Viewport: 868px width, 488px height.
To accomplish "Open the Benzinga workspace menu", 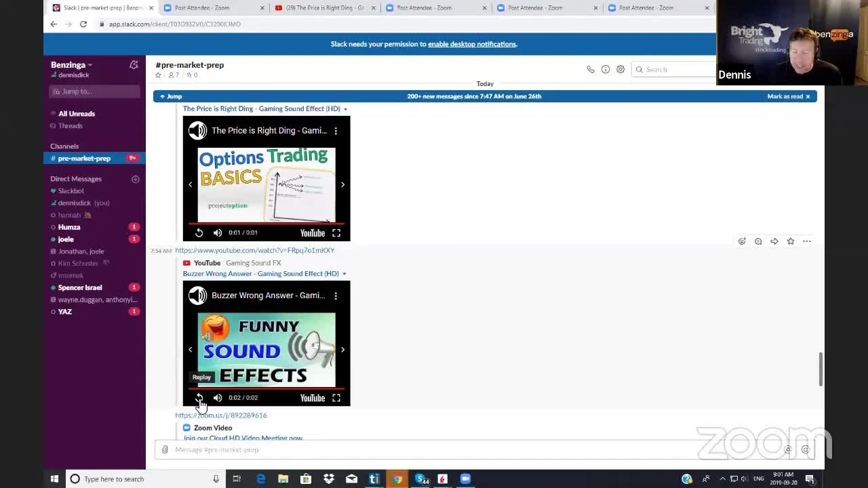I will coord(71,65).
